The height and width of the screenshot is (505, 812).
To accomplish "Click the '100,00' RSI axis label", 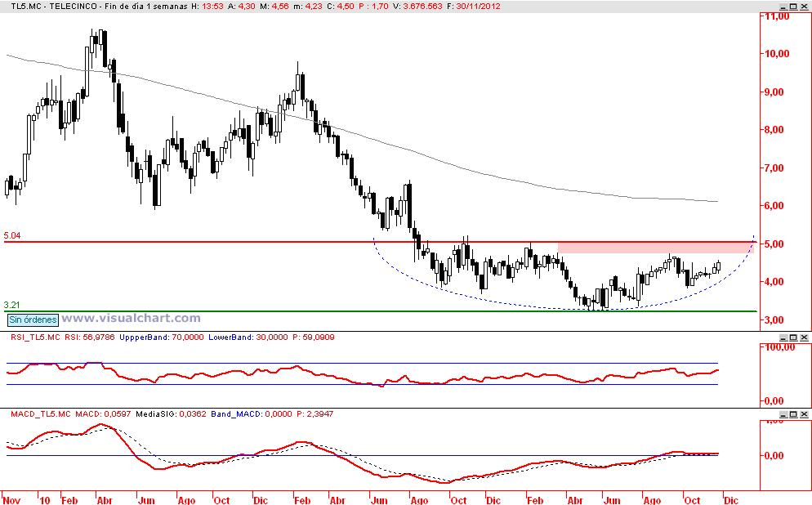I will pyautogui.click(x=779, y=347).
